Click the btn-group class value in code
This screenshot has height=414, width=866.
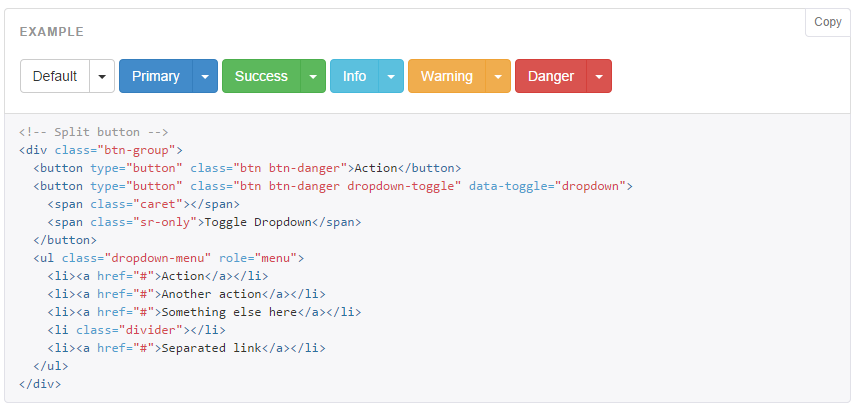click(136, 150)
